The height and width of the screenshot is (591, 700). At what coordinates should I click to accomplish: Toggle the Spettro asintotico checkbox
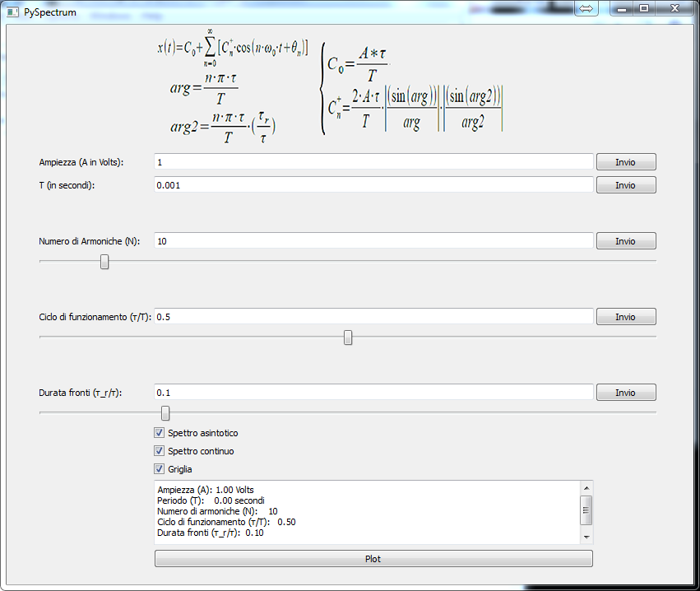(159, 432)
